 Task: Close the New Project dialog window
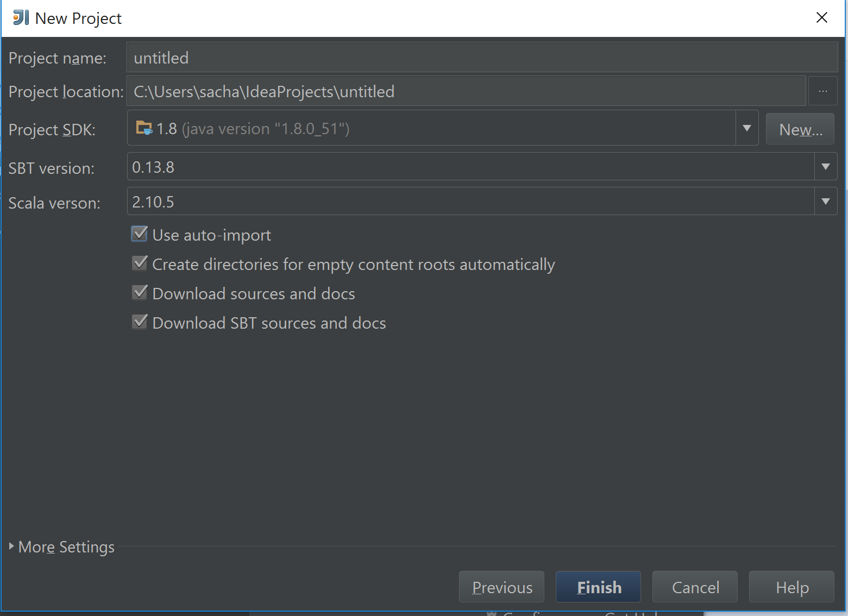pos(822,18)
